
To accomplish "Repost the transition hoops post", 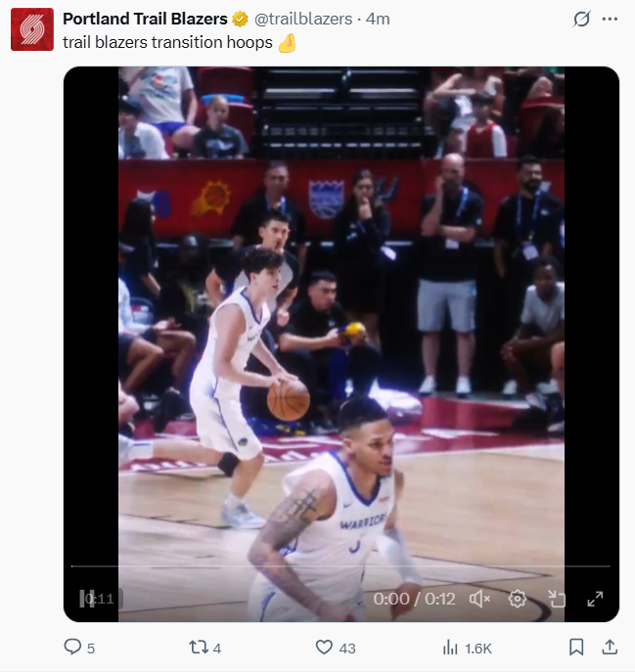I will click(x=198, y=648).
